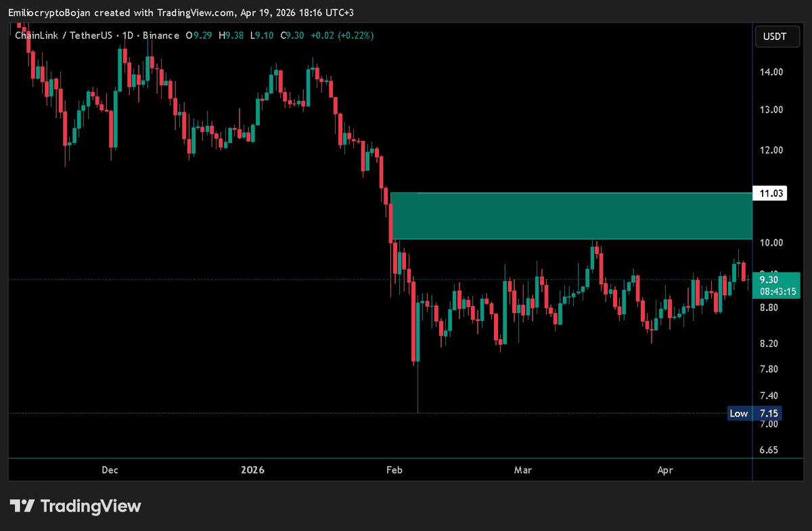Click the 10.00 price axis value
812x531 pixels.
point(771,243)
